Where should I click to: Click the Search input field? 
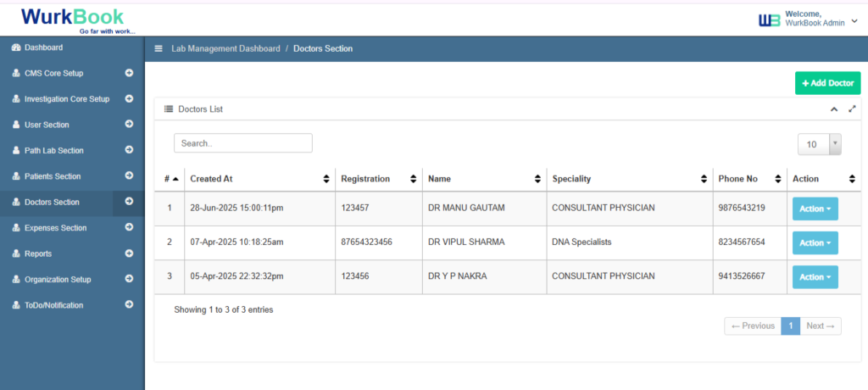coord(242,143)
